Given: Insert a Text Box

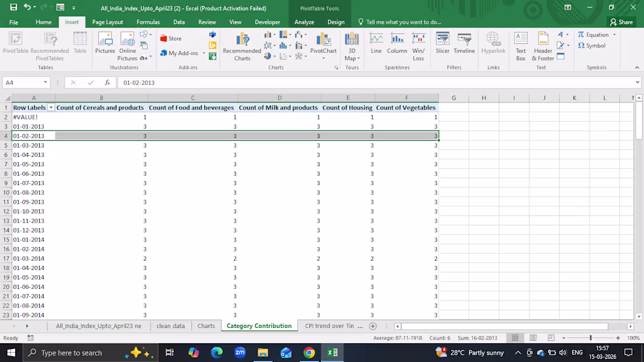Looking at the screenshot, I should (521, 46).
